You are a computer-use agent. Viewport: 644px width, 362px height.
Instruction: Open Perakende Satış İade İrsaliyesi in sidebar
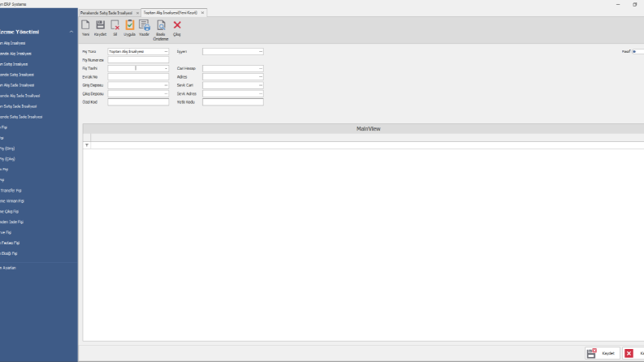(21, 117)
